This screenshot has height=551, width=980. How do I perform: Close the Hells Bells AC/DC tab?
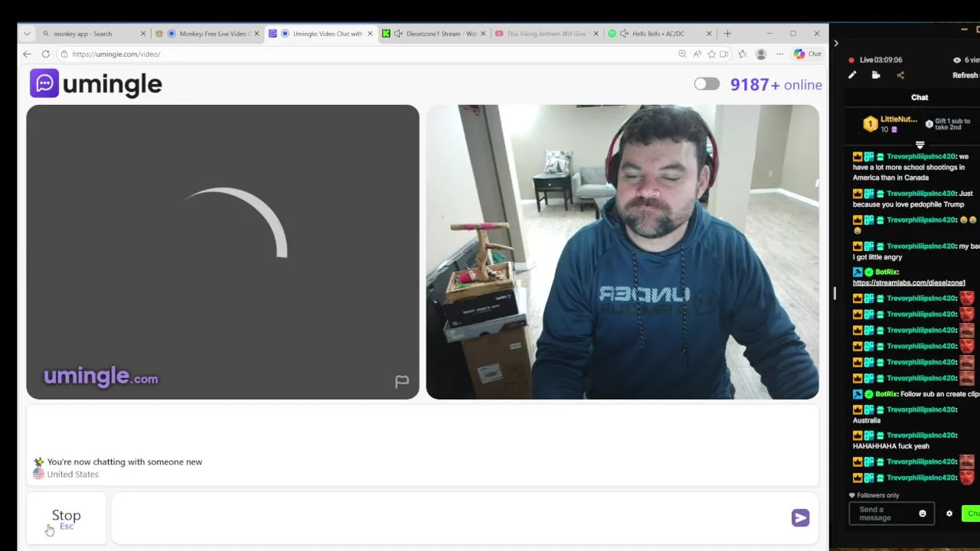click(708, 34)
